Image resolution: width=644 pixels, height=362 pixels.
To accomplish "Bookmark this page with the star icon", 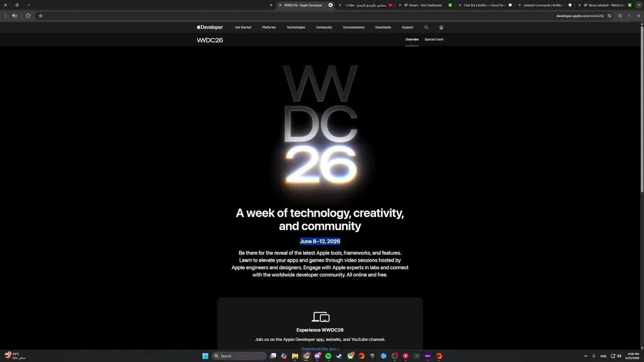I will point(41,16).
